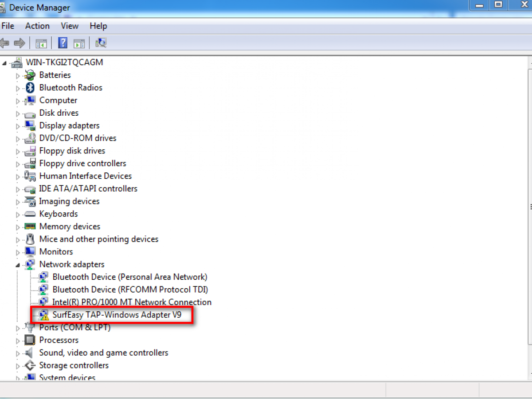This screenshot has height=399, width=532.
Task: Click the vertical scrollbar thumb
Action: point(530,207)
